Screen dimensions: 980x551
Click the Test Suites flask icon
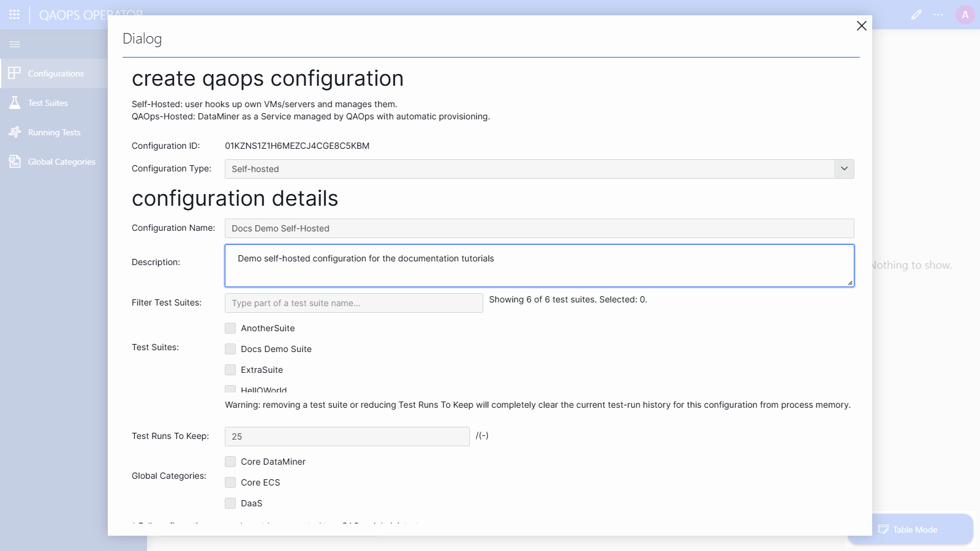[x=15, y=103]
